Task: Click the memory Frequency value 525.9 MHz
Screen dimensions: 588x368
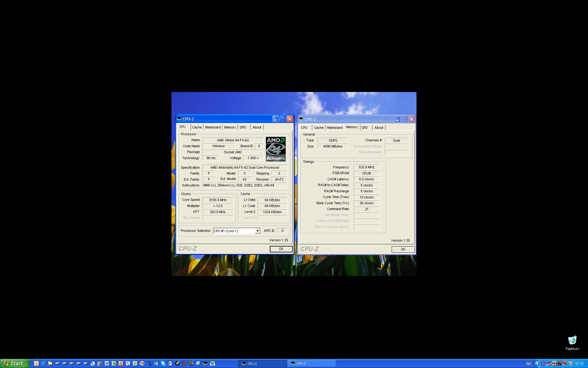Action: (x=367, y=167)
